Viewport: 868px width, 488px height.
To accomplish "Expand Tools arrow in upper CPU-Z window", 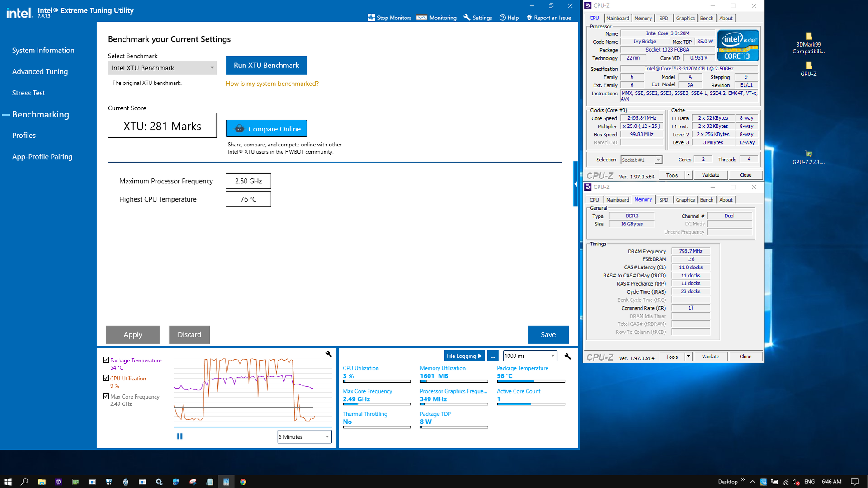I will point(689,175).
